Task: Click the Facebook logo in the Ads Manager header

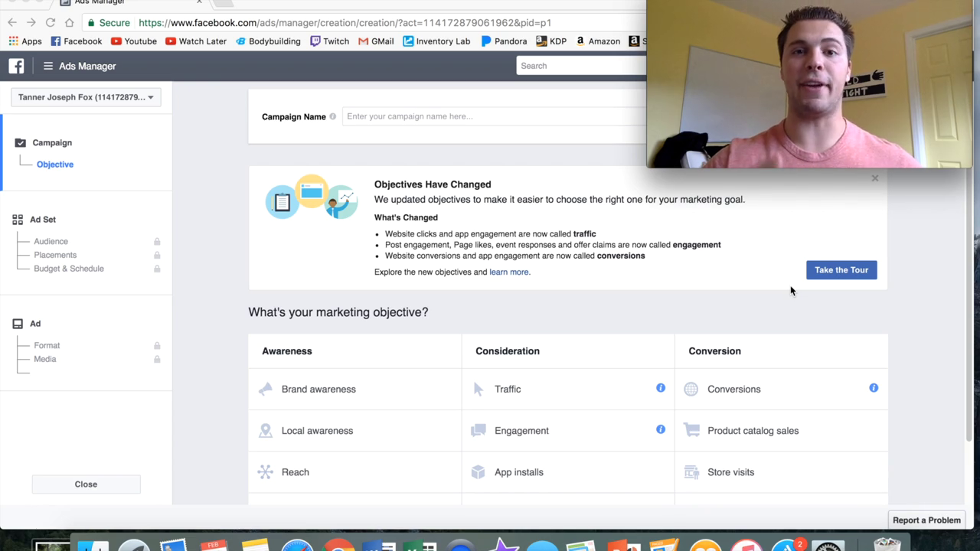Action: click(16, 66)
